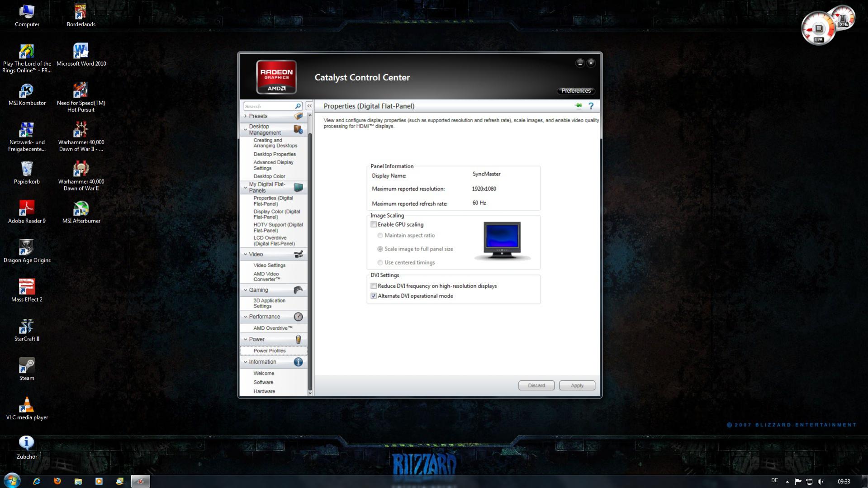
Task: Click the Gaming controller category icon
Action: 298,290
